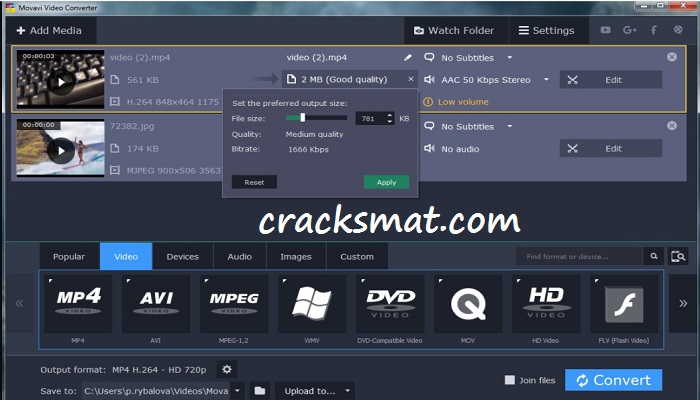700x400 pixels.
Task: Show more formats with right double-arrow
Action: [683, 304]
